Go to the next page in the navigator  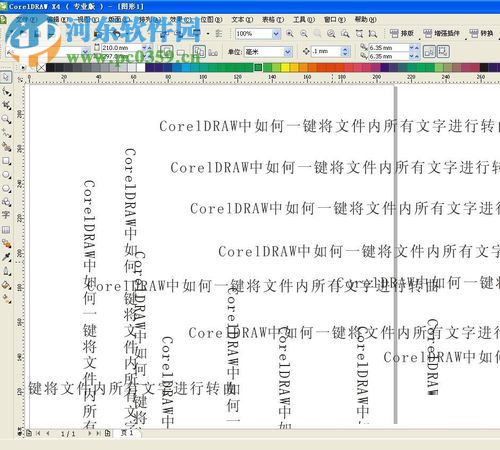tap(89, 433)
